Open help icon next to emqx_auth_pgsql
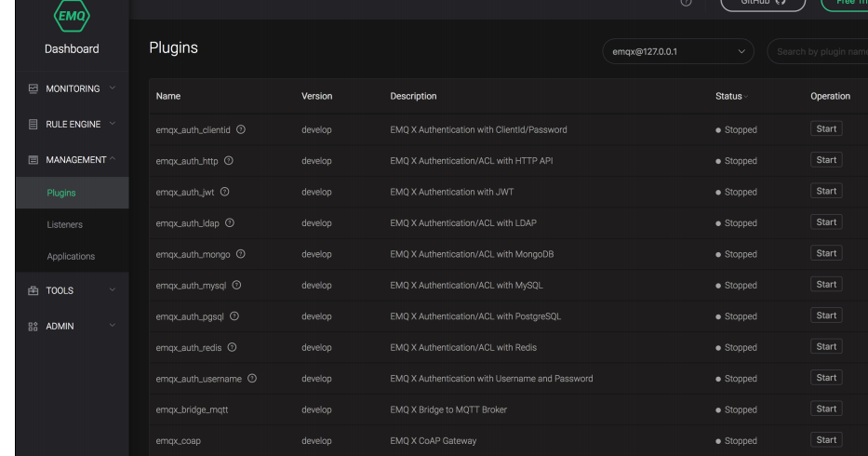The height and width of the screenshot is (456, 868). tap(234, 315)
